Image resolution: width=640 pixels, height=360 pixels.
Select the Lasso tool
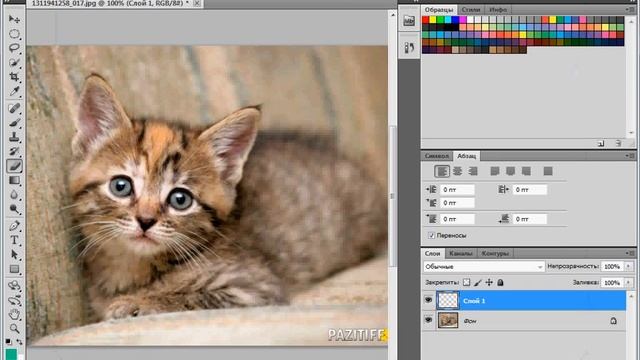coord(14,48)
